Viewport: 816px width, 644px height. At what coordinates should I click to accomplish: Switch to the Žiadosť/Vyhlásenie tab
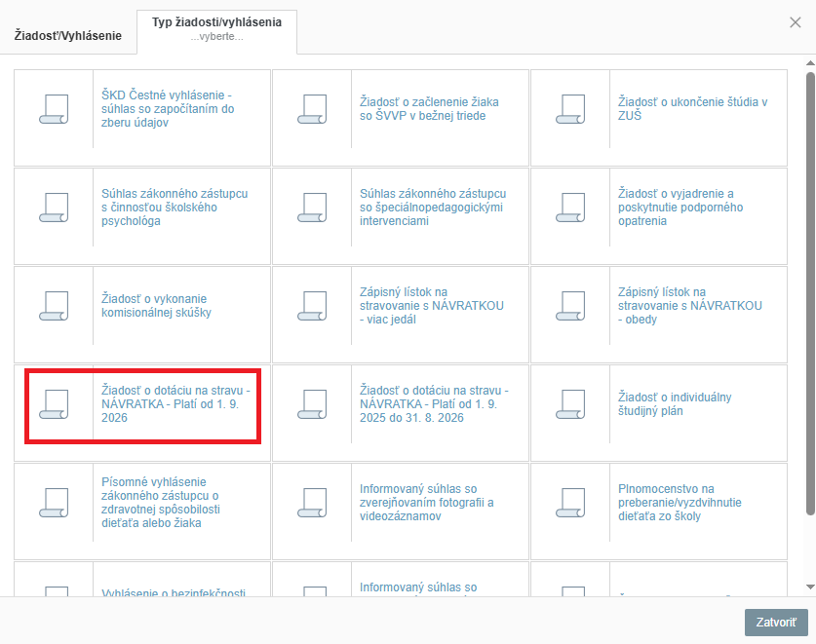pos(68,35)
